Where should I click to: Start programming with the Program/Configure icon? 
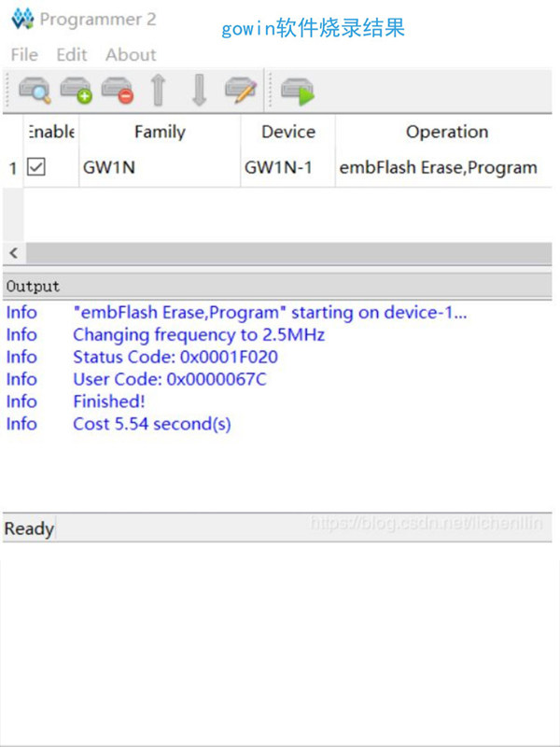tap(297, 90)
